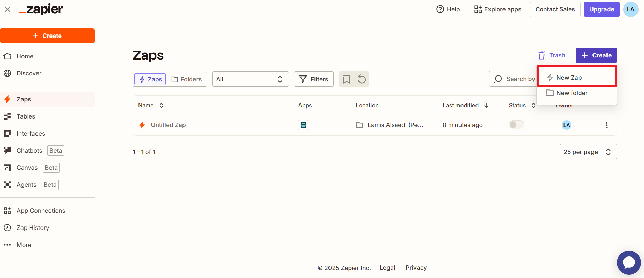Go to Home in the sidebar
The image size is (644, 278).
[48, 56]
